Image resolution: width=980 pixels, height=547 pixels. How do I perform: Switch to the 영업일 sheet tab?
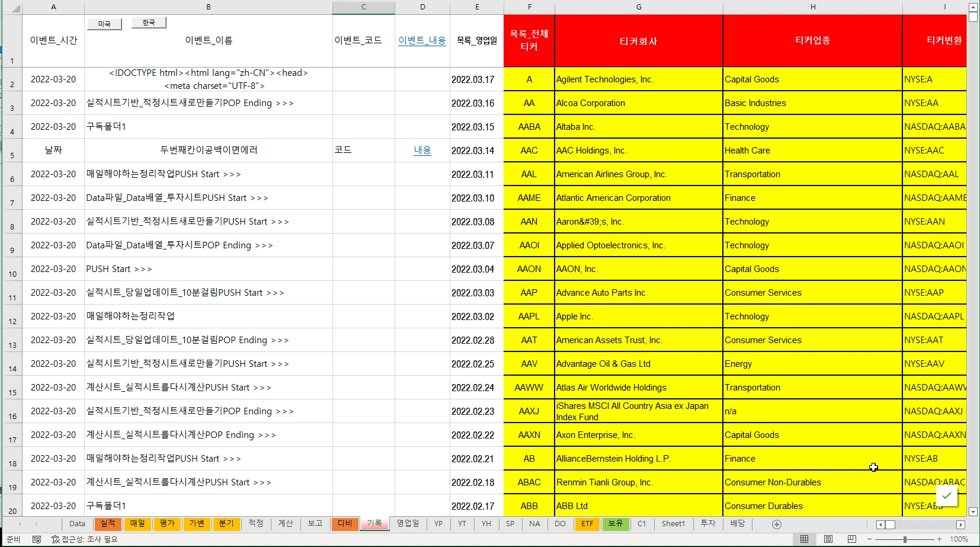click(408, 524)
